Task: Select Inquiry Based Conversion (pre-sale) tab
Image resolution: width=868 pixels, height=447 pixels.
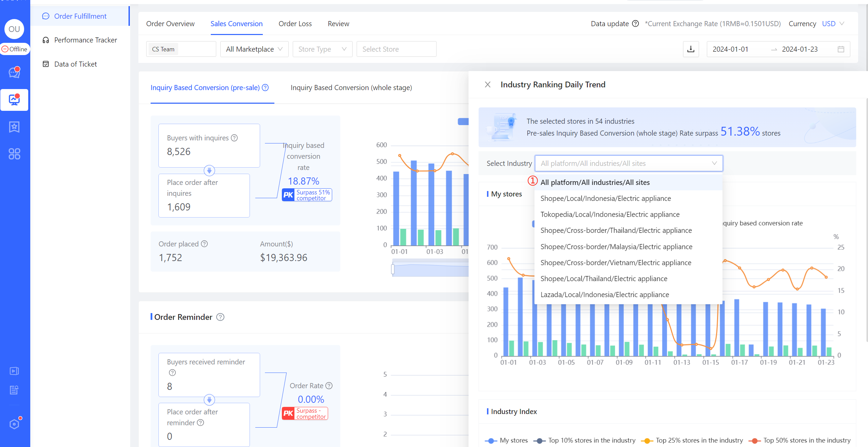Action: [205, 88]
